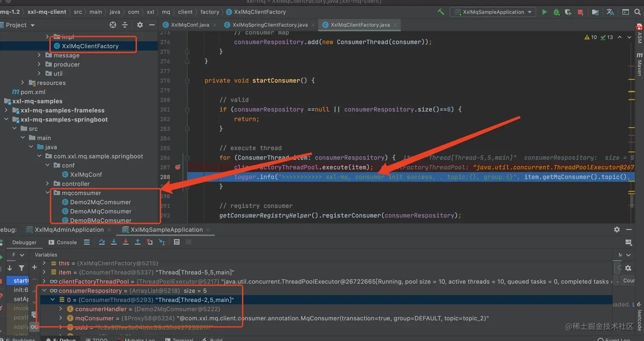Run XxlMqSampleApplication with the green play icon
Screen dimensions: 644x341
(544, 12)
